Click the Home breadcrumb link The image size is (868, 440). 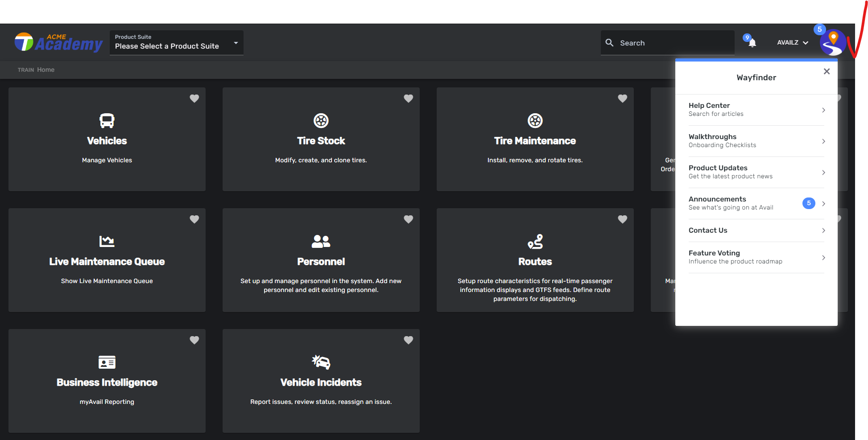(45, 70)
